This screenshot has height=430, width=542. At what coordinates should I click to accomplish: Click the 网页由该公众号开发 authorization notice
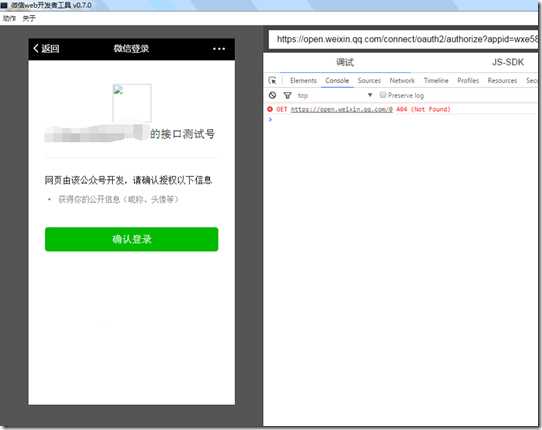[128, 180]
